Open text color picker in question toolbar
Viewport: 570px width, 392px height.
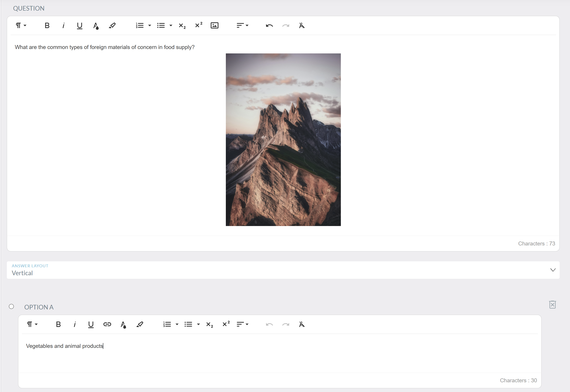(x=96, y=26)
